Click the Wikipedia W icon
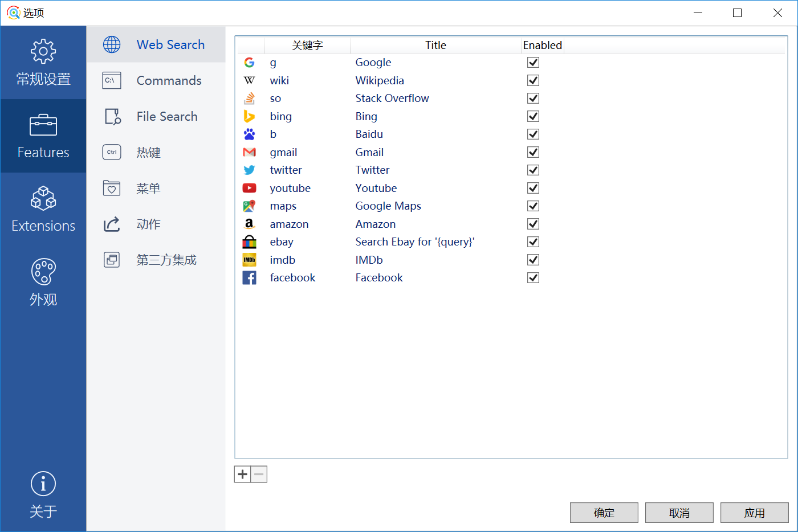The width and height of the screenshot is (798, 532). [x=249, y=80]
